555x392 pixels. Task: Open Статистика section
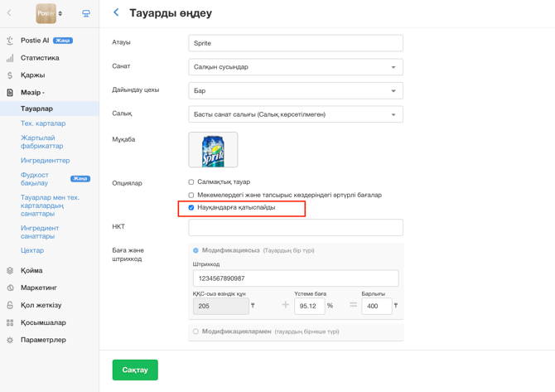(x=40, y=58)
